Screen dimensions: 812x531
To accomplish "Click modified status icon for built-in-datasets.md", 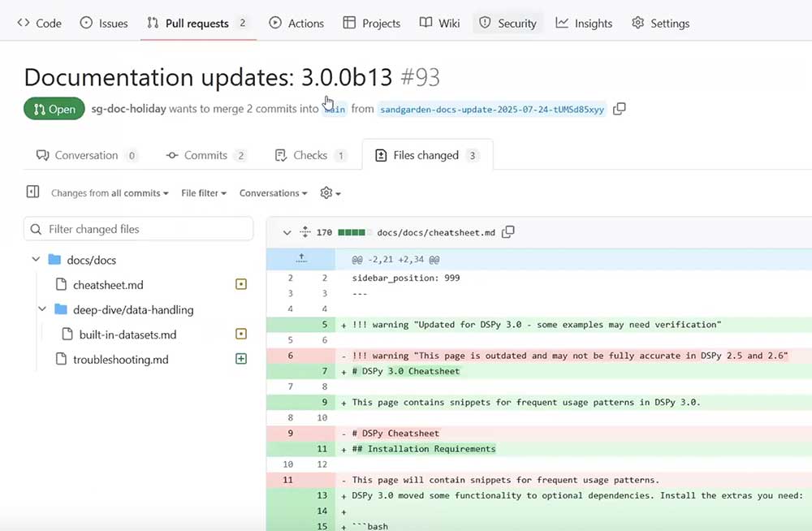I will (241, 334).
